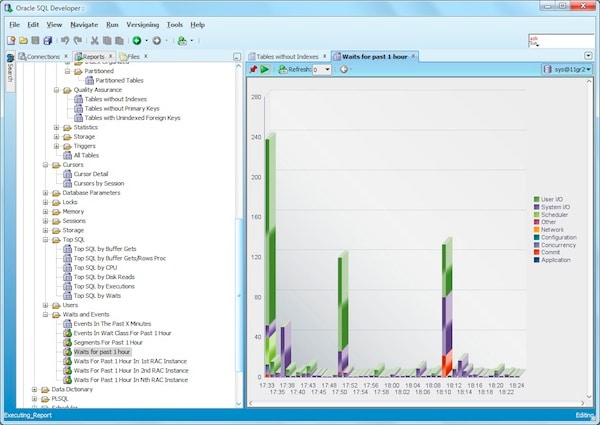Open dropdown arrow beside green Back icon

tap(146, 41)
